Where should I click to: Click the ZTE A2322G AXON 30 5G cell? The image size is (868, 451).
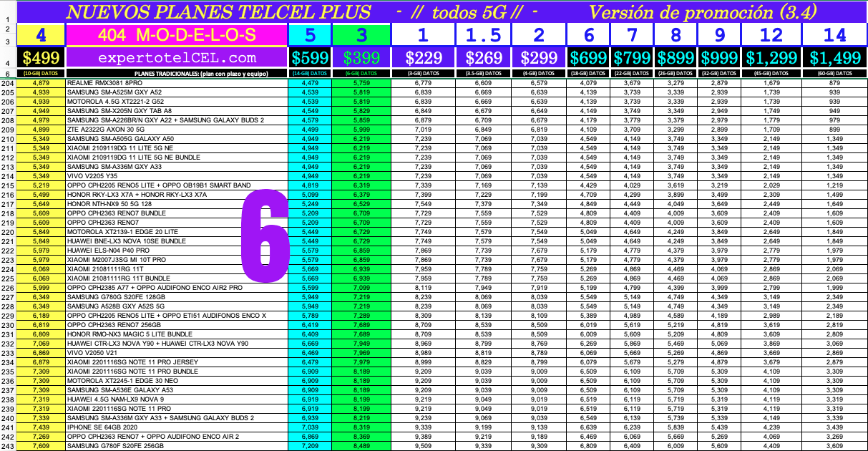point(177,130)
